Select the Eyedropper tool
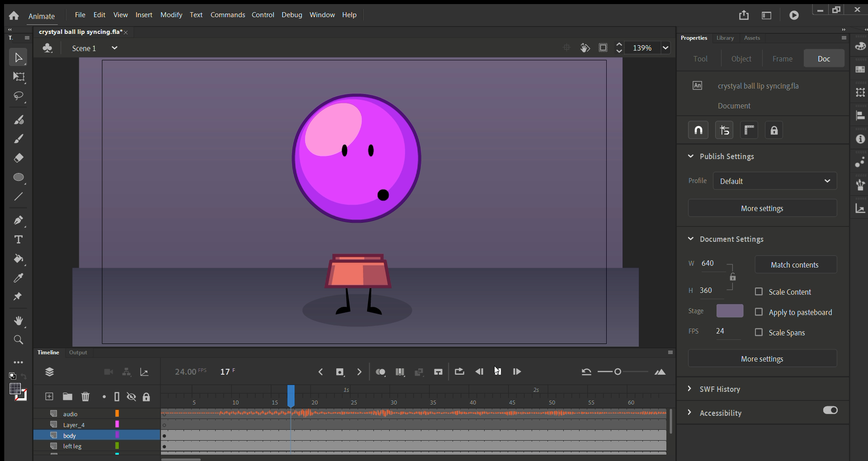Image resolution: width=868 pixels, height=461 pixels. coord(19,278)
